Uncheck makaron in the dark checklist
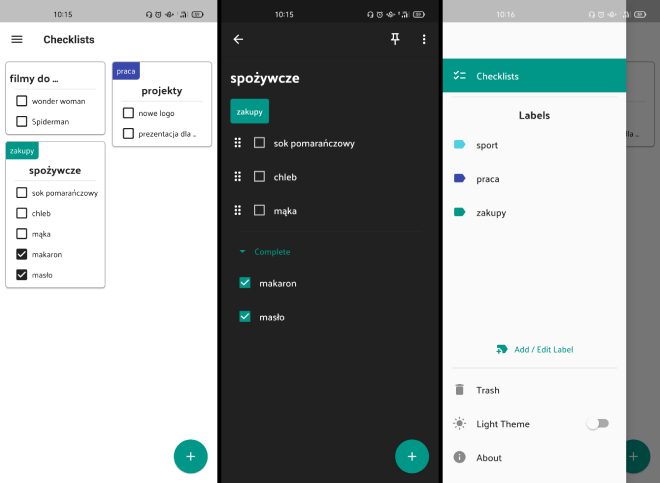 pos(245,283)
